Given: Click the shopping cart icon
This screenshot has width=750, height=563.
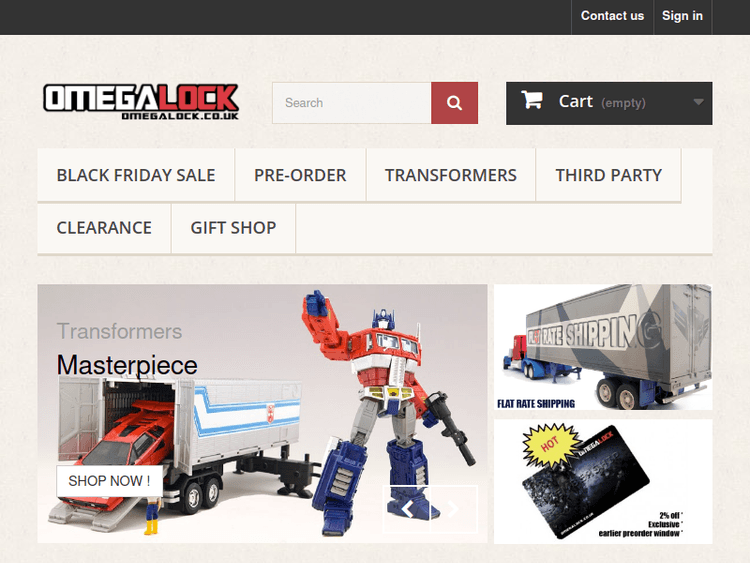Looking at the screenshot, I should coord(532,99).
